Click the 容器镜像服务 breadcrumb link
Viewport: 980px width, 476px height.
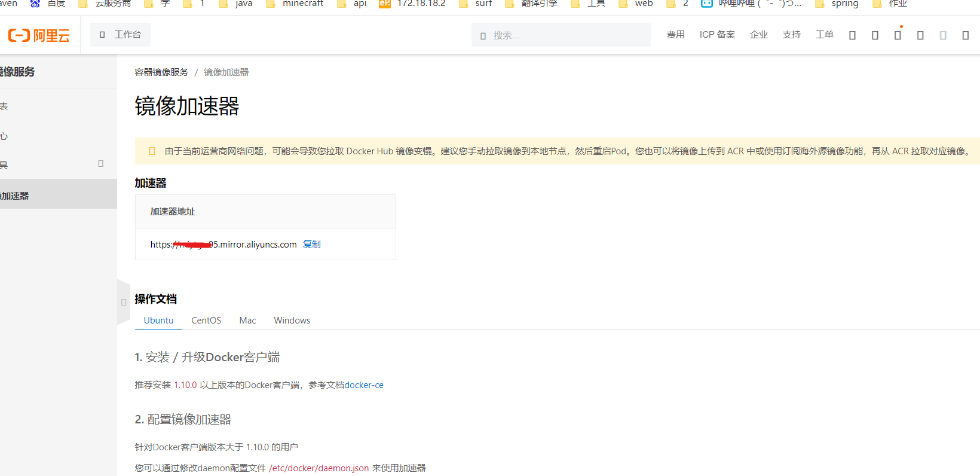pos(161,72)
